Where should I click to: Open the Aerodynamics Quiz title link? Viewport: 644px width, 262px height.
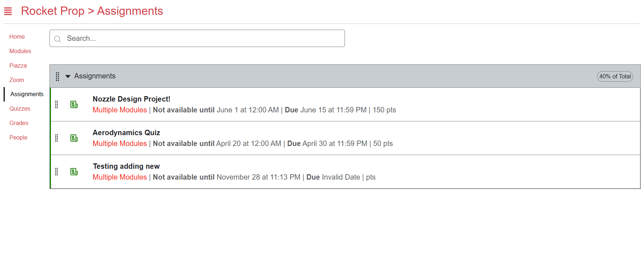(126, 133)
